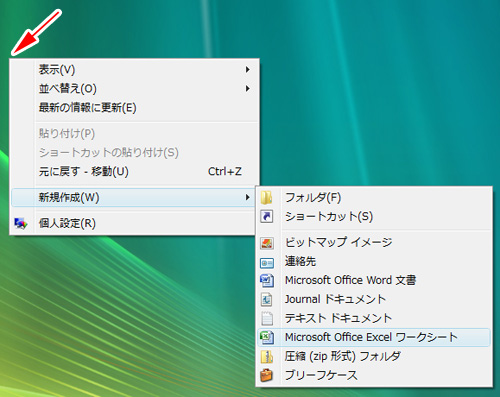Click the blank text document icon

(x=267, y=319)
